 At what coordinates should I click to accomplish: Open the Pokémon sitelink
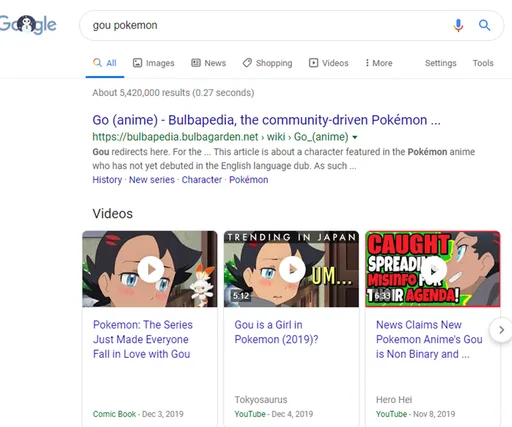click(x=249, y=180)
